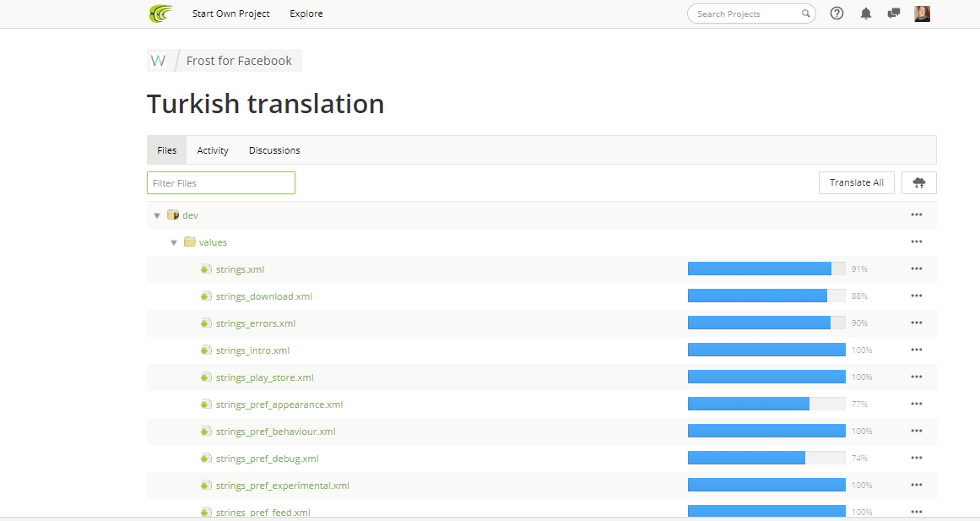
Task: Click the 90% progress label
Action: [x=859, y=323]
